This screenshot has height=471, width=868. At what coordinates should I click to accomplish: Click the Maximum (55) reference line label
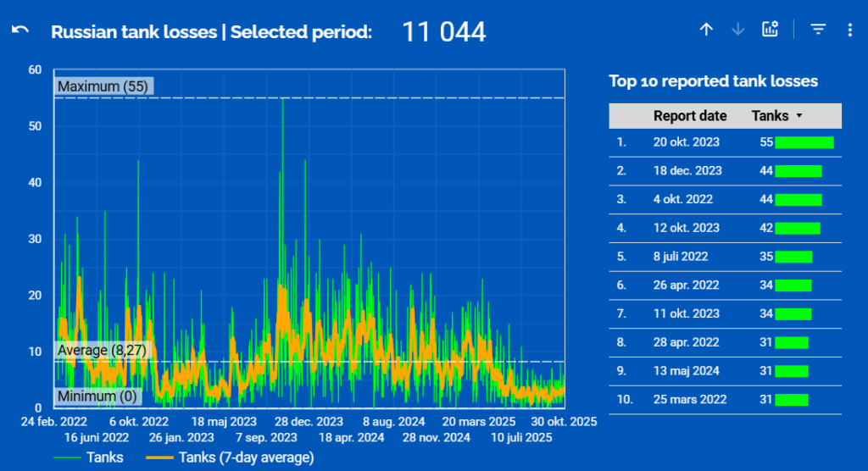tap(103, 86)
